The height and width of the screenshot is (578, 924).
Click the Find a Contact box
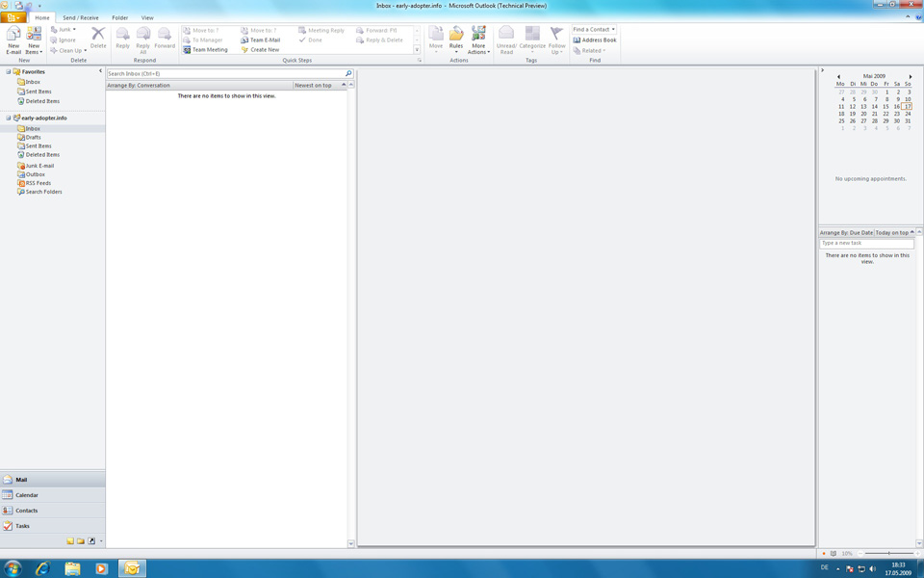[594, 30]
